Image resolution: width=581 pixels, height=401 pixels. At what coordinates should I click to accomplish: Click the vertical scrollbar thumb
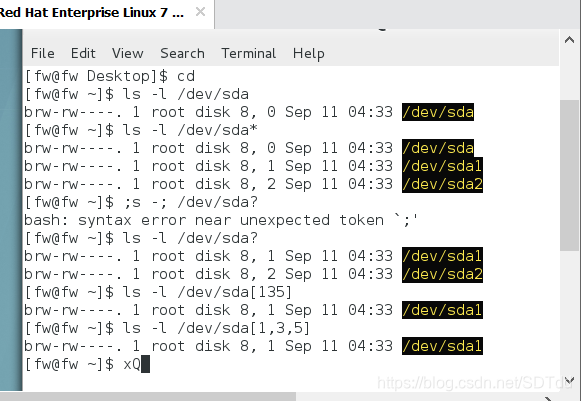(x=570, y=176)
